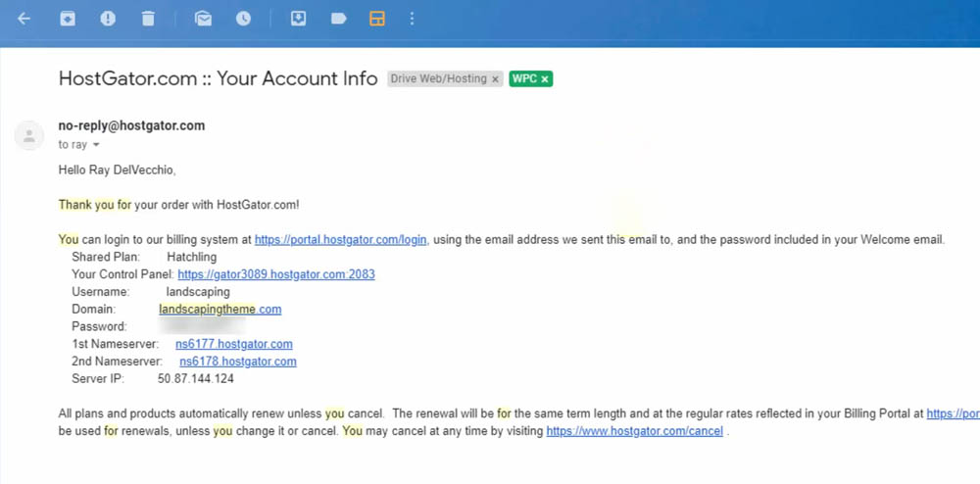Click the plan value 'Hatchling'

click(x=192, y=257)
